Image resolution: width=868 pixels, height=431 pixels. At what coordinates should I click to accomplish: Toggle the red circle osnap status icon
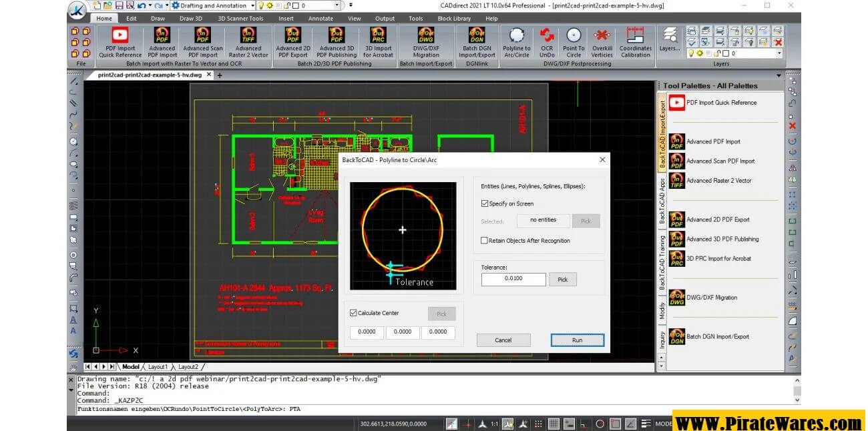point(600,424)
